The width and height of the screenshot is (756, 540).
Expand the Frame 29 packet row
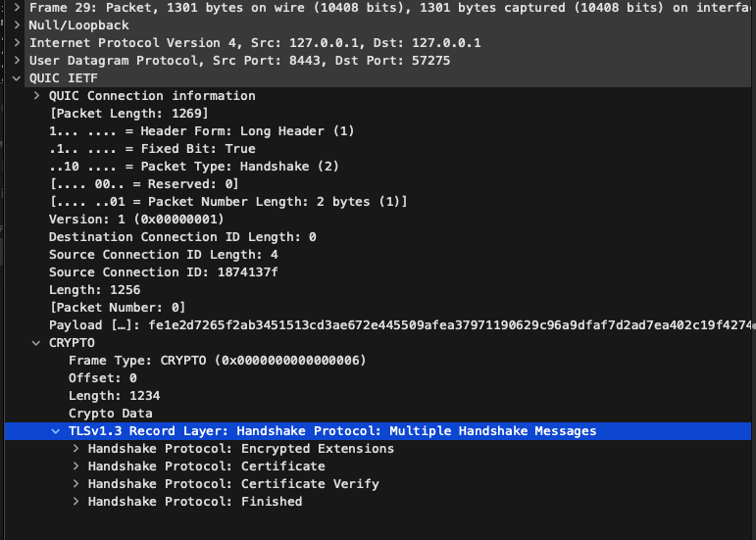point(17,7)
